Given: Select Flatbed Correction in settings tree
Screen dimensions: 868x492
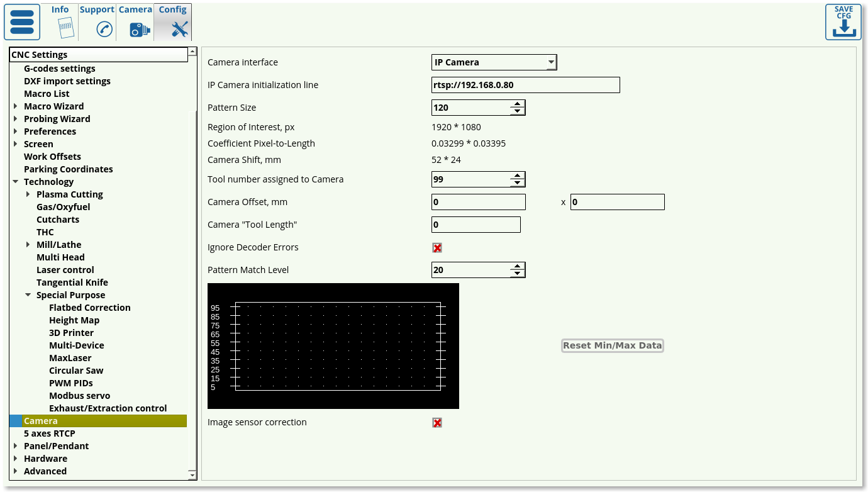Looking at the screenshot, I should pos(90,308).
